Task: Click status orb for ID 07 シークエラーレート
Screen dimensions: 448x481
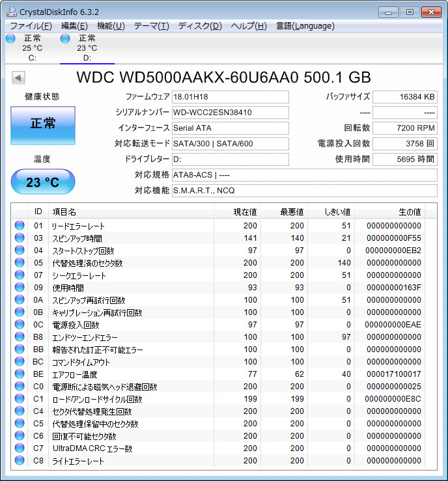Action: [20, 275]
